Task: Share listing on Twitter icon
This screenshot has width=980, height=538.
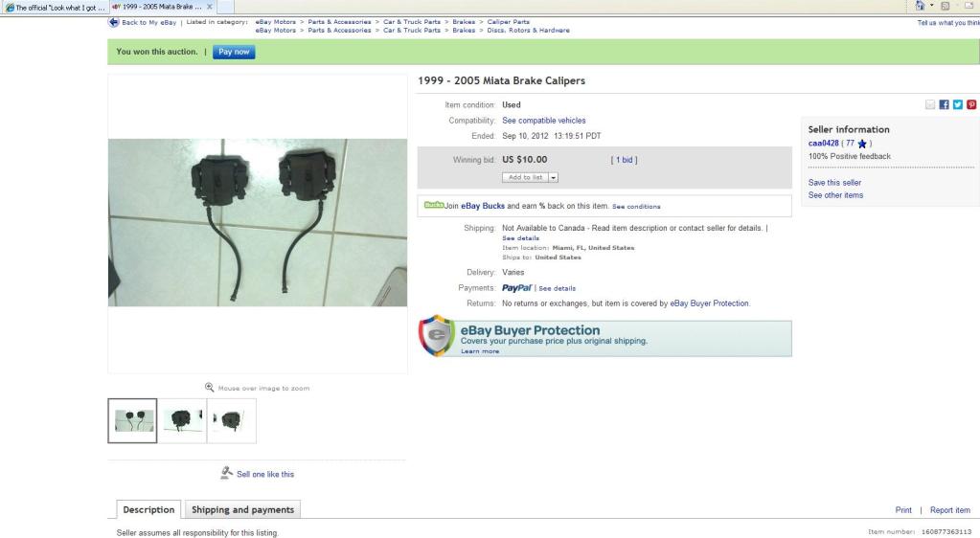Action: click(x=958, y=105)
